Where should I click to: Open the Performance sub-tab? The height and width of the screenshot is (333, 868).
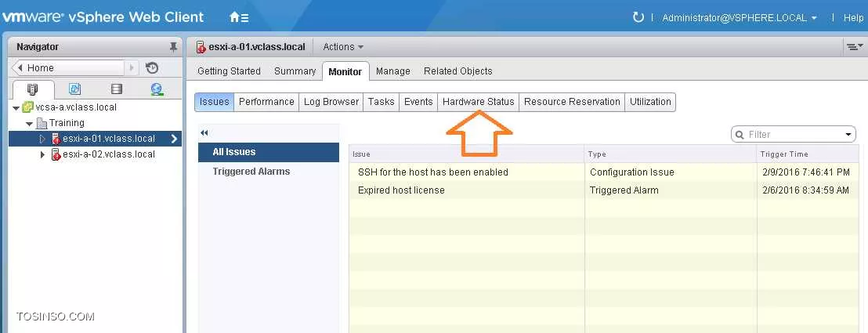pyautogui.click(x=266, y=101)
